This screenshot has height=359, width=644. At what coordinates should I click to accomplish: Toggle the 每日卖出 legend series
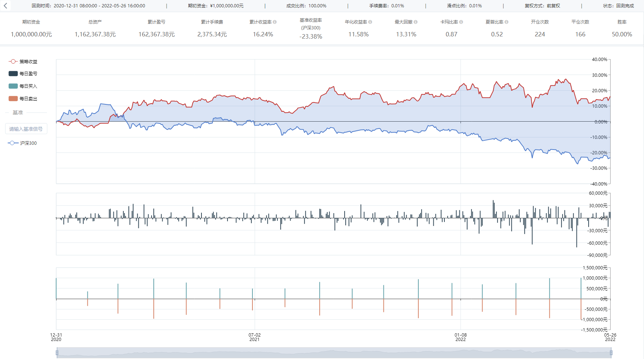coord(23,98)
